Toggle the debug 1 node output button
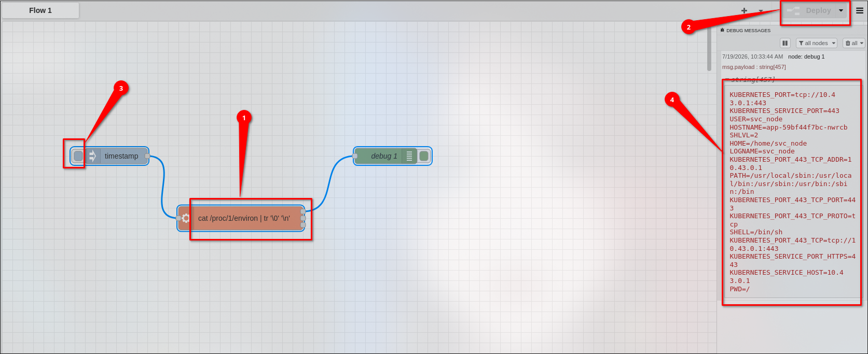The image size is (868, 354). click(x=424, y=156)
